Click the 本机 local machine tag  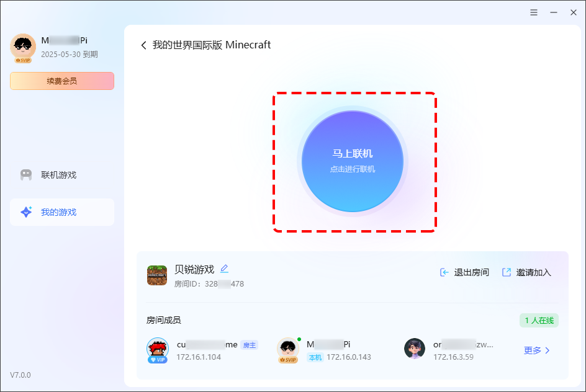tap(315, 358)
